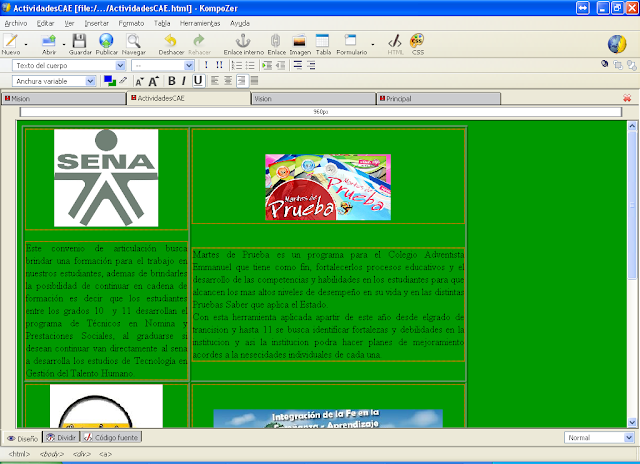Open the Ayuda menu
The height and width of the screenshot is (464, 640).
tap(240, 23)
